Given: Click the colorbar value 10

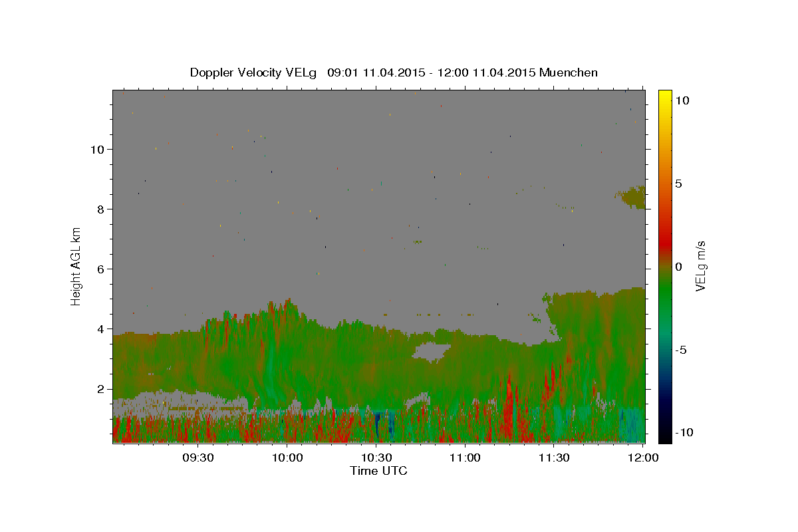Looking at the screenshot, I should tap(682, 100).
